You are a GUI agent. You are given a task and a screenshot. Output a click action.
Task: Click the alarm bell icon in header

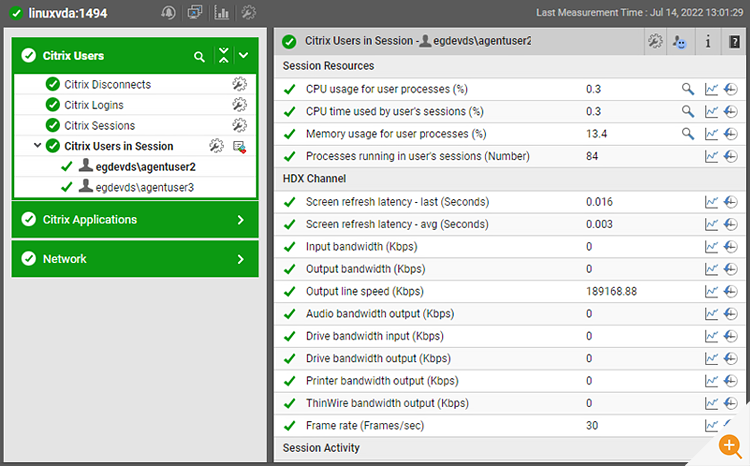tap(168, 12)
